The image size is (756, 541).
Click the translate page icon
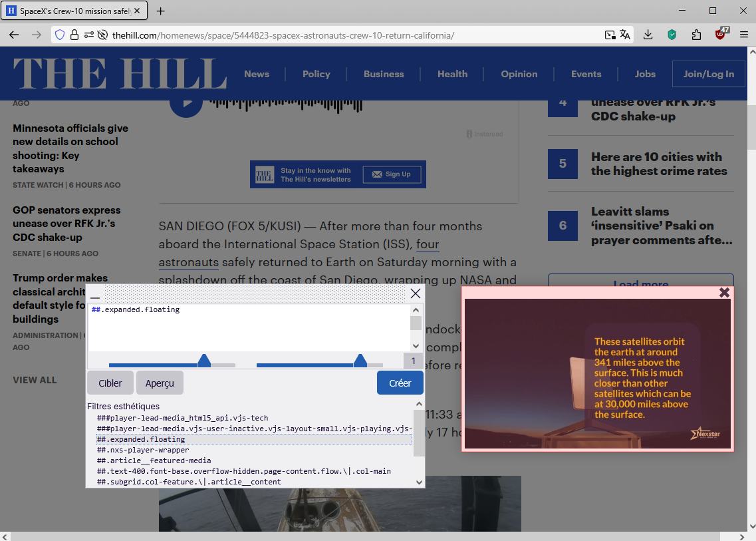point(625,35)
